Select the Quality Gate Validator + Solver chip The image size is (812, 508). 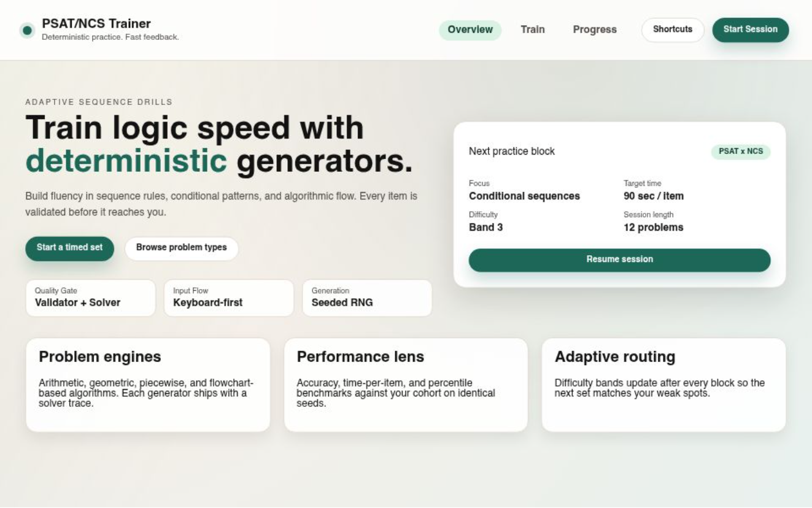tap(91, 298)
